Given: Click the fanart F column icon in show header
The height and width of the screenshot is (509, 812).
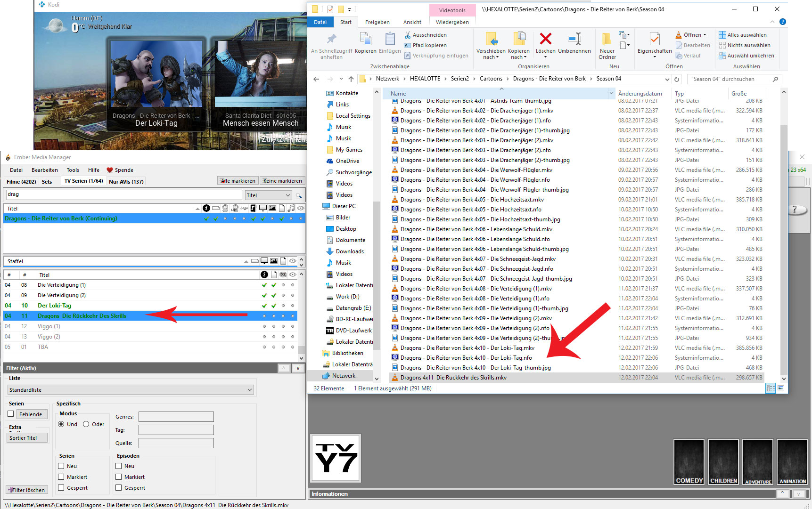Looking at the screenshot, I should [253, 208].
